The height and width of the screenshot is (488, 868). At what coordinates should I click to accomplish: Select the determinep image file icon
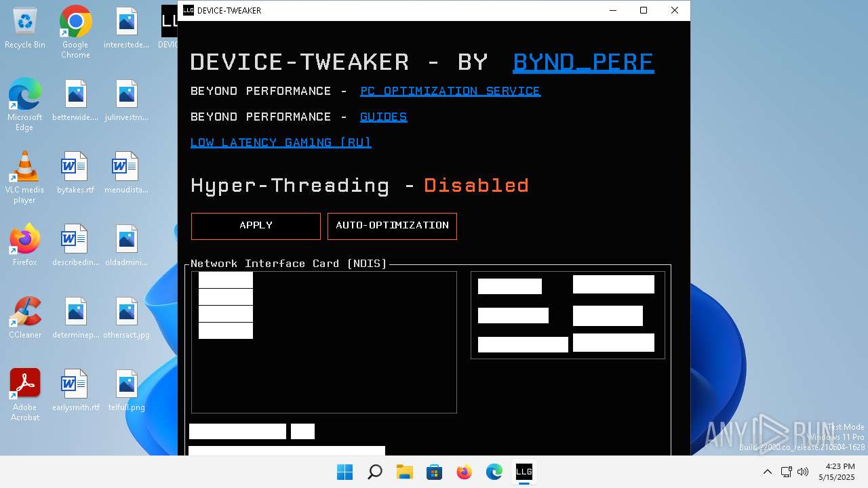pos(76,318)
